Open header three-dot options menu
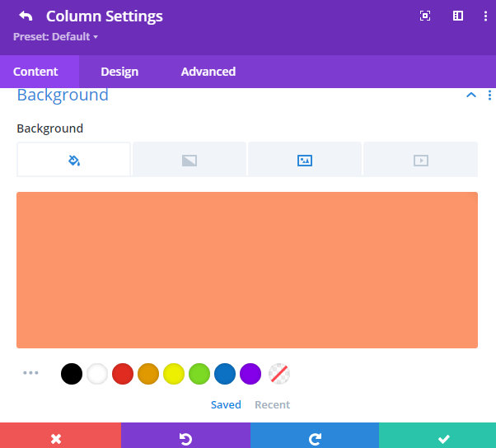 click(x=485, y=16)
